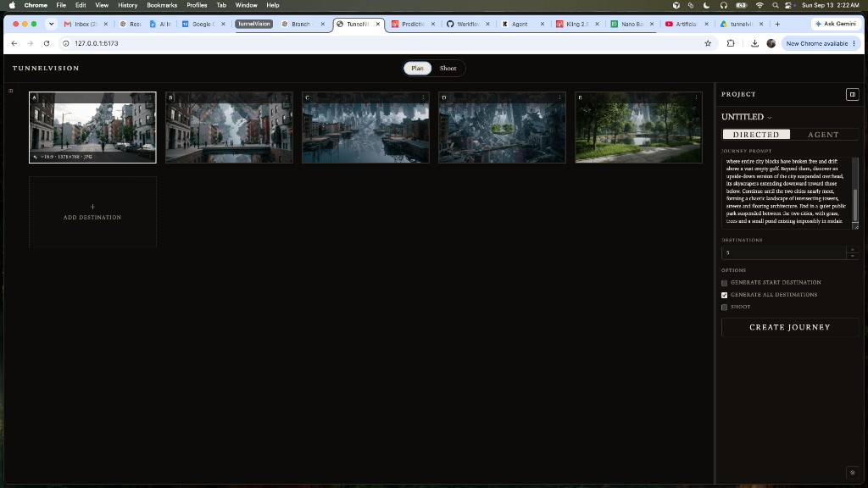Open macOS Spotlight search
This screenshot has height=488, width=868.
(775, 5)
